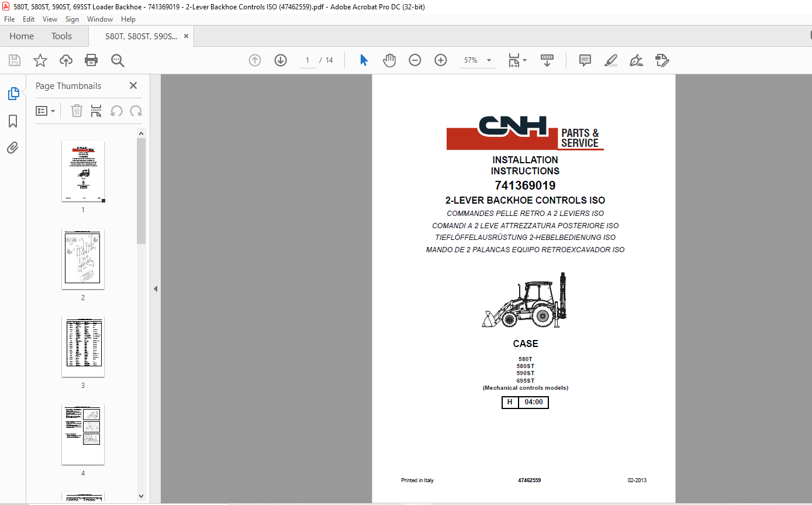Click the Fit page scrolling icon
The image size is (812, 505).
click(514, 60)
